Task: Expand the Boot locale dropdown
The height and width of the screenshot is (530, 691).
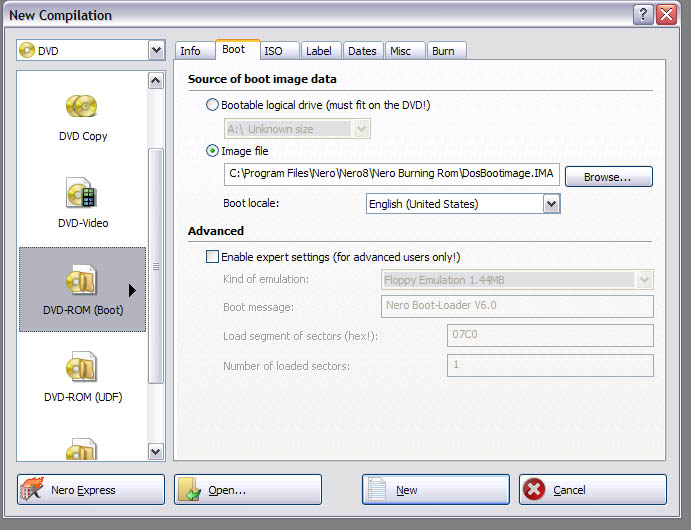Action: [551, 204]
